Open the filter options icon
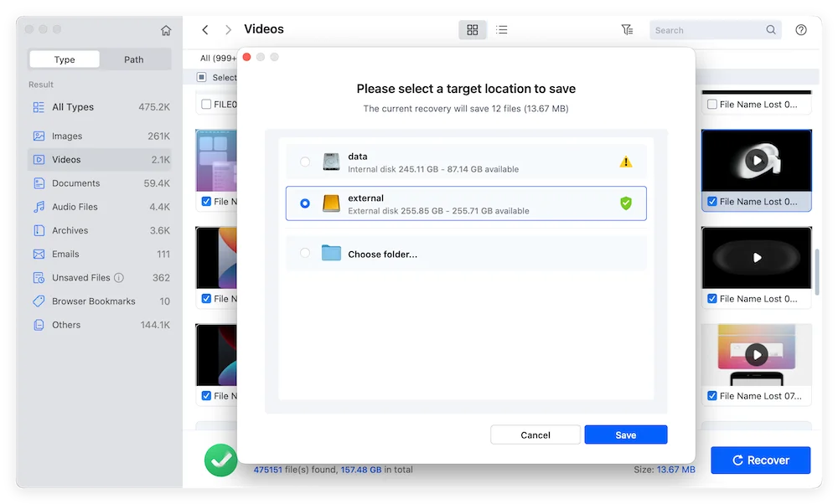The width and height of the screenshot is (838, 504). coord(627,30)
